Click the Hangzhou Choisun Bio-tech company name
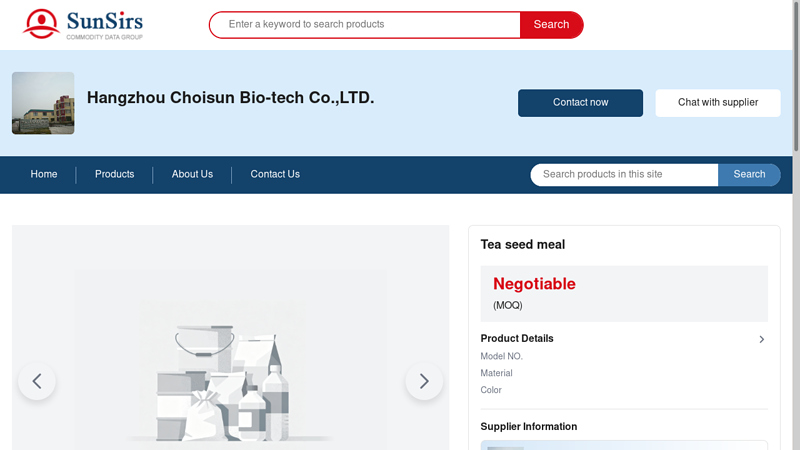The image size is (800, 450). point(230,98)
